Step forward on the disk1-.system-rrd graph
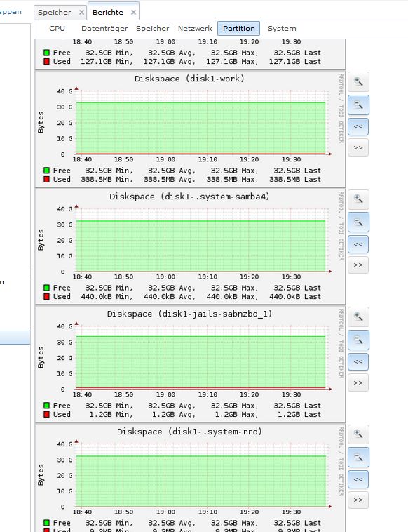Viewport: 408px width, 532px height. point(358,500)
